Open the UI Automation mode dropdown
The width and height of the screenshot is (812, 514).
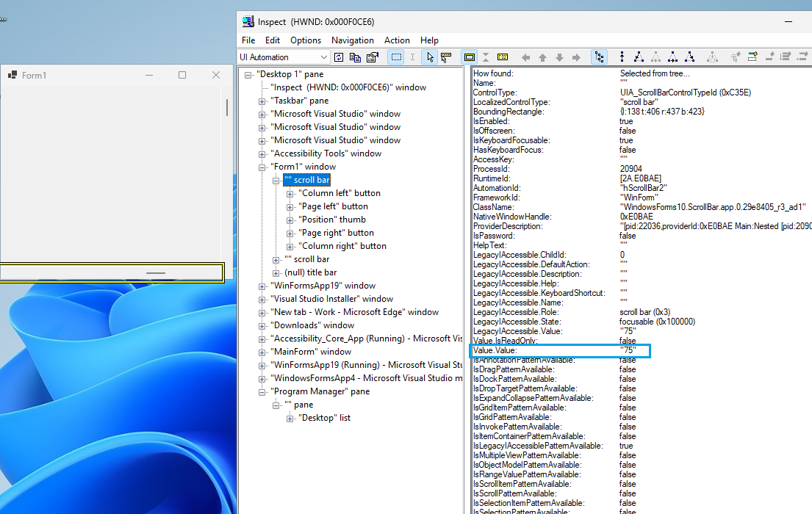click(x=283, y=57)
